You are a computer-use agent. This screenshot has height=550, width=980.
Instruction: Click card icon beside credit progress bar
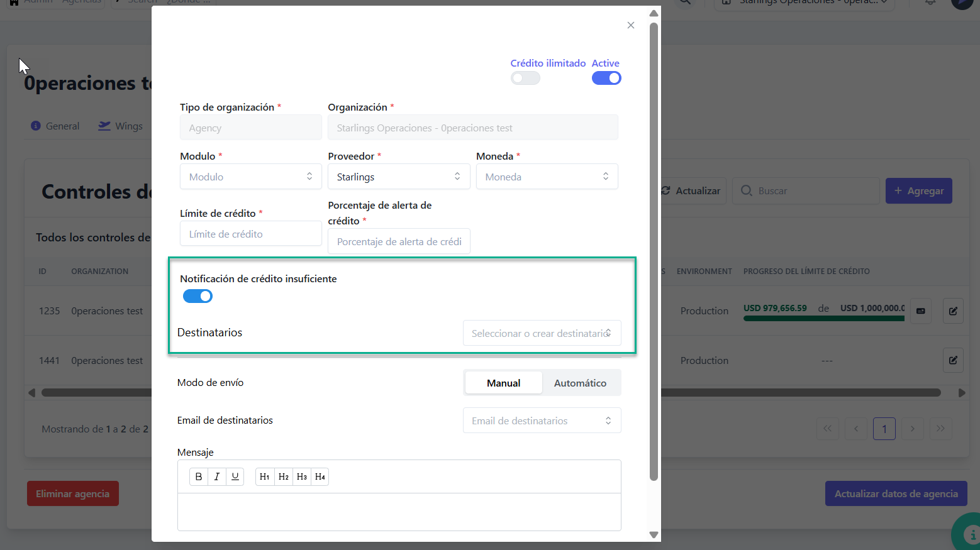coord(921,311)
